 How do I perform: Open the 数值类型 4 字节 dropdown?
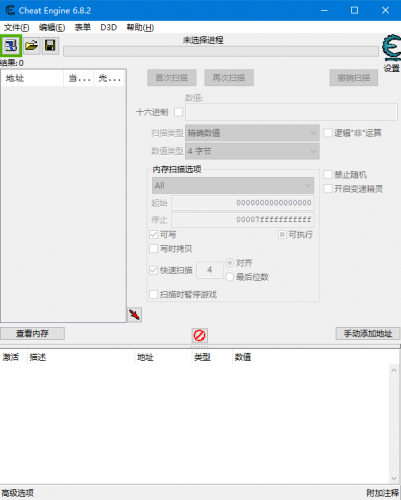252,151
